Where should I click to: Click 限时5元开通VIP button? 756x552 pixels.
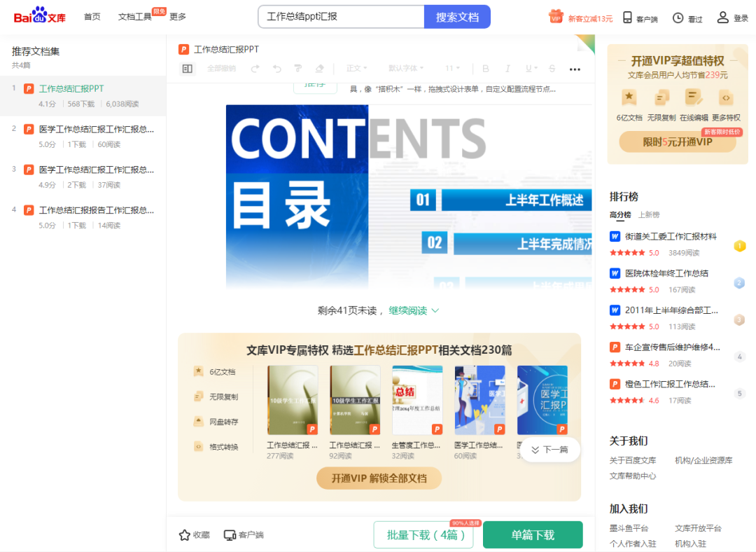(x=678, y=142)
